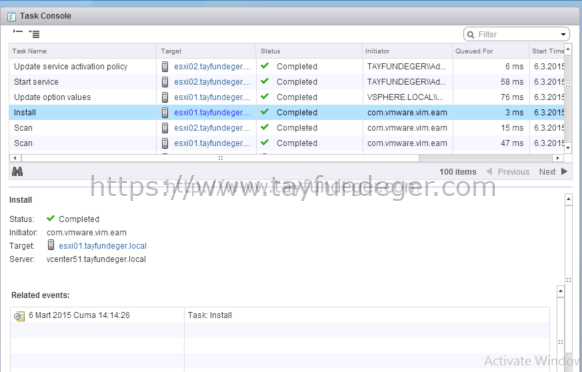This screenshot has height=372, width=582.
Task: Select the Update service activation policy task
Action: click(x=71, y=67)
